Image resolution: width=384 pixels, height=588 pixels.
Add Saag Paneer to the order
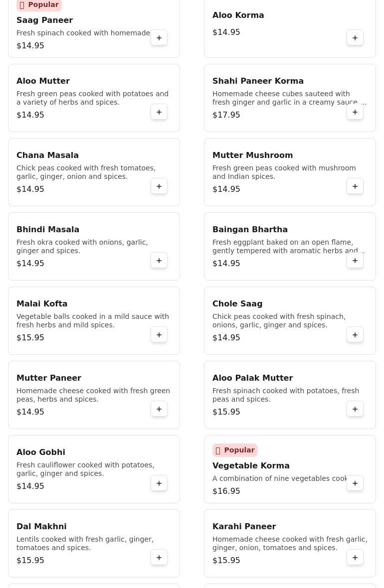point(159,38)
